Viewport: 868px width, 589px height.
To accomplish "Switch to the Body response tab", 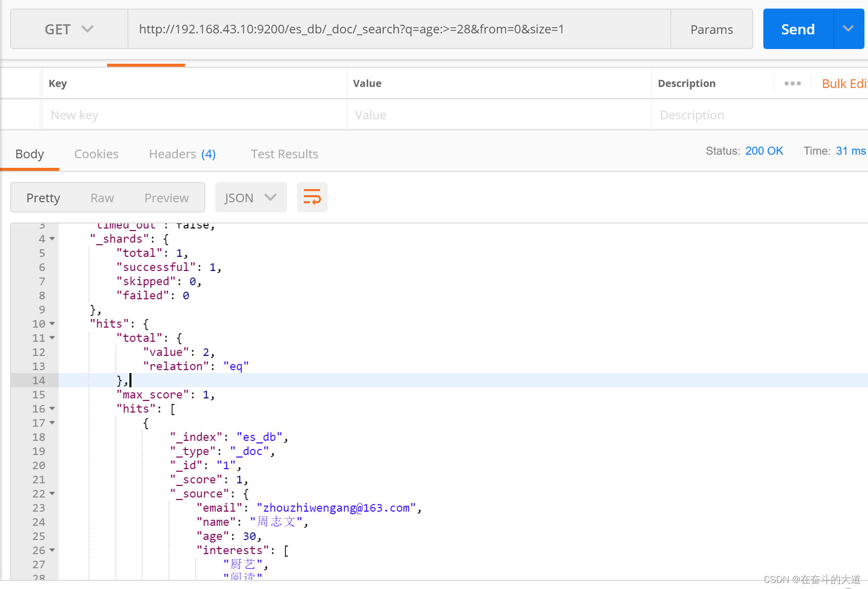I will coord(29,154).
